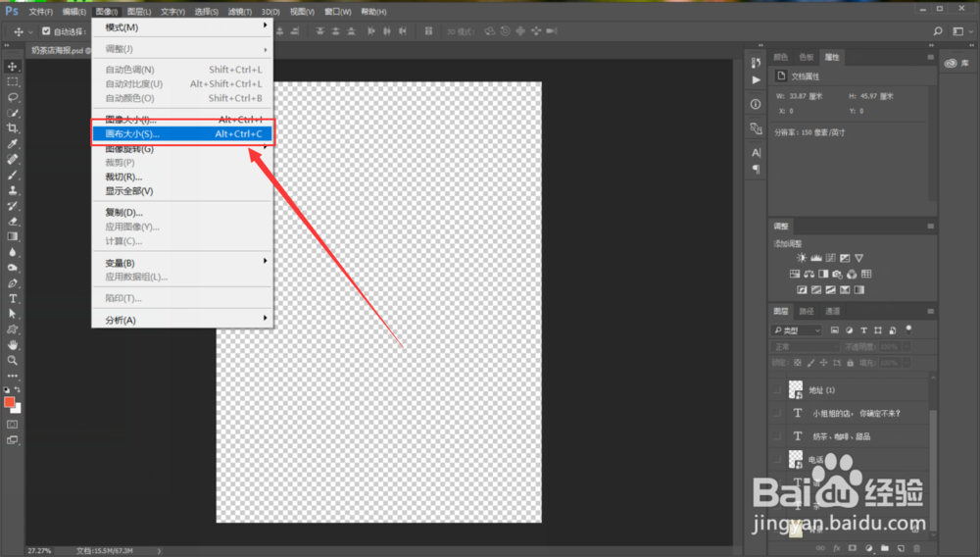The image size is (980, 557).
Task: Toggle visibility of 奶茶、咖啡、甜品 layer
Action: pyautogui.click(x=777, y=436)
